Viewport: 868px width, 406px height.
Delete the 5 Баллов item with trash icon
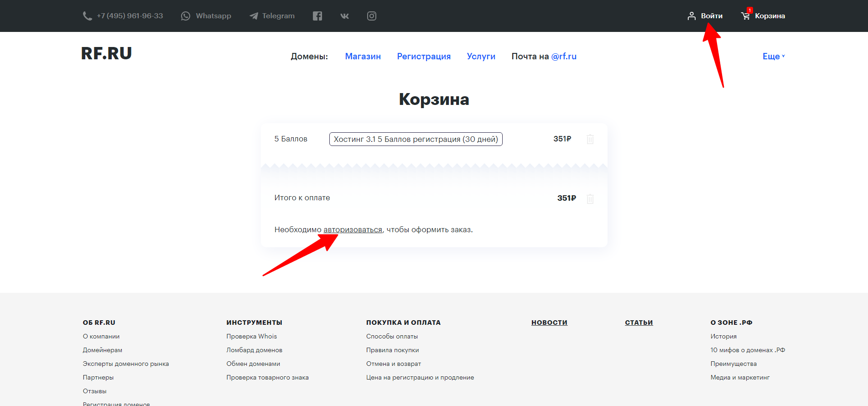pos(590,139)
